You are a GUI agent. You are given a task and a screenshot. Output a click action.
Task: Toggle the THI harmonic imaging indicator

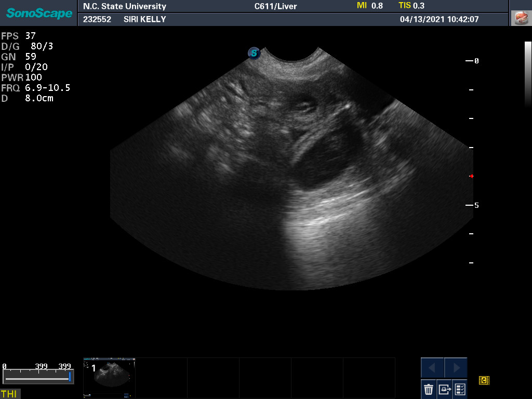click(9, 394)
